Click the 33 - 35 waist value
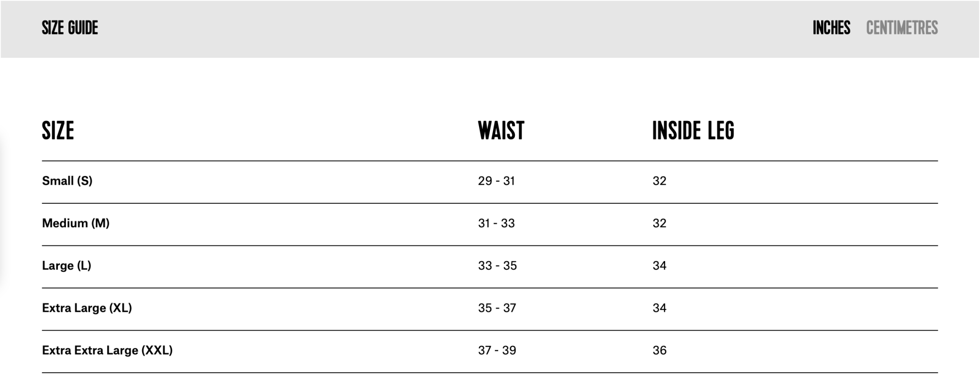Image resolution: width=980 pixels, height=387 pixels. pyautogui.click(x=497, y=265)
